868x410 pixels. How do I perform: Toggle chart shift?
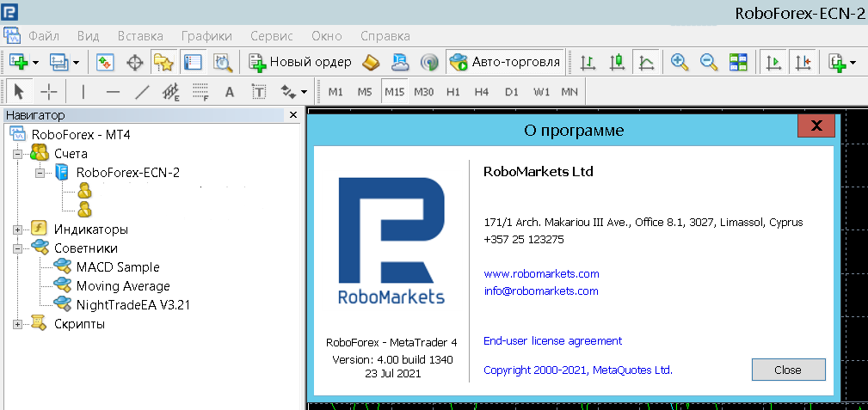click(x=802, y=62)
